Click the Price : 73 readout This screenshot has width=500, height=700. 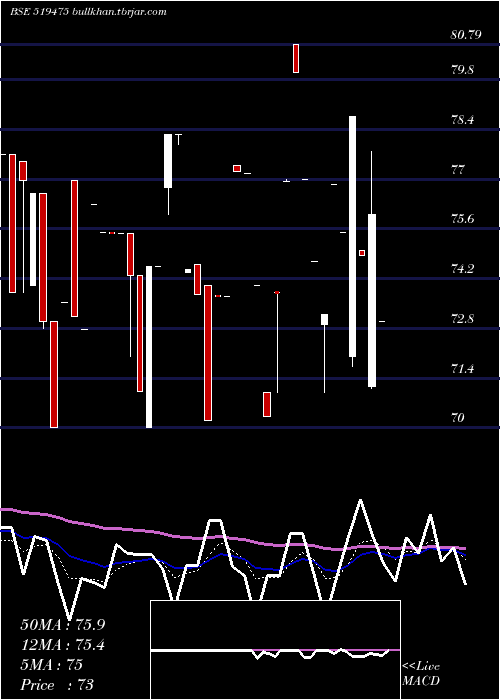57,685
